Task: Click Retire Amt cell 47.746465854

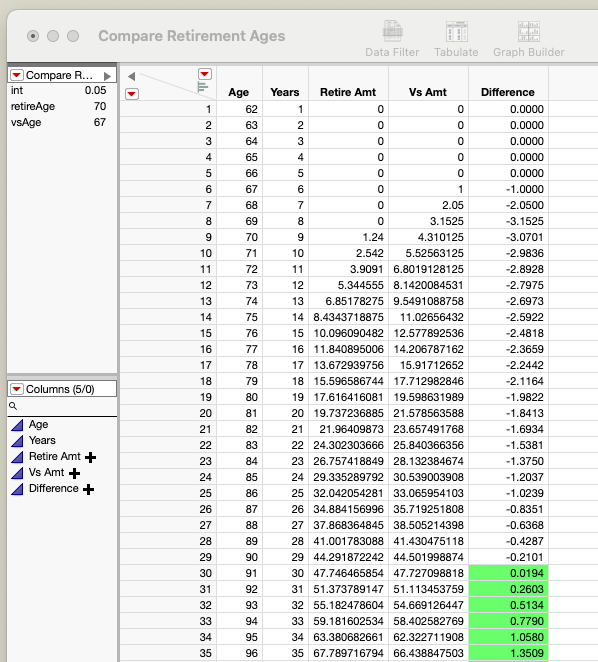Action: click(x=348, y=573)
